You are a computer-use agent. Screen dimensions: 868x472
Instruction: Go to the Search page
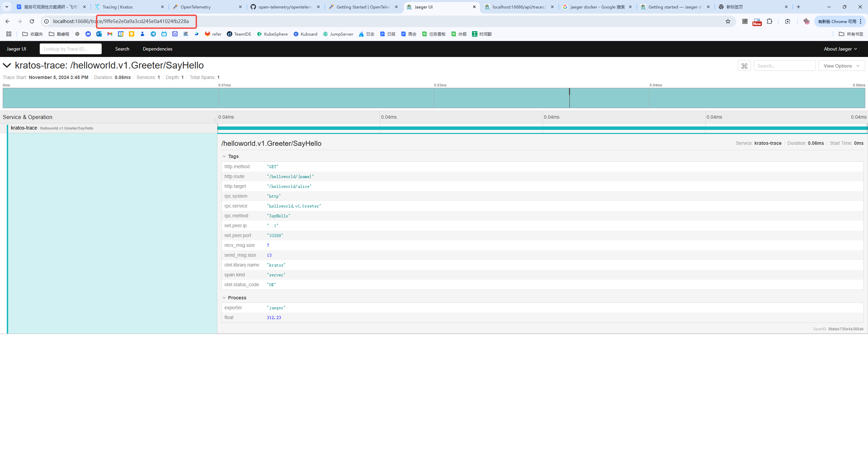[122, 49]
